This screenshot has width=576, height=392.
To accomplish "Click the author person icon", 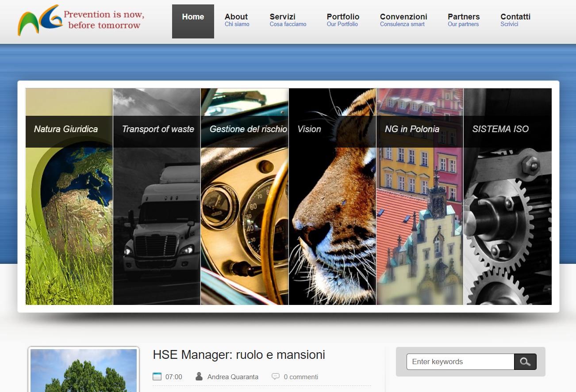I will tap(199, 377).
